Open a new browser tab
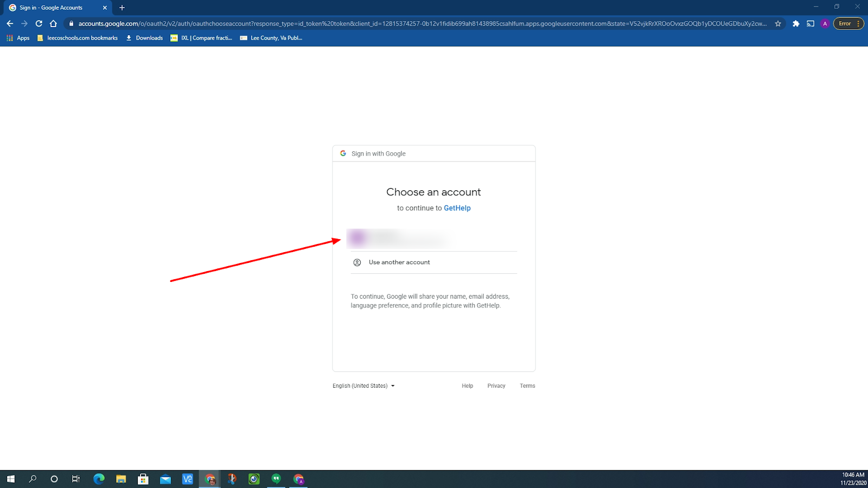Viewport: 868px width, 488px height. pyautogui.click(x=122, y=8)
